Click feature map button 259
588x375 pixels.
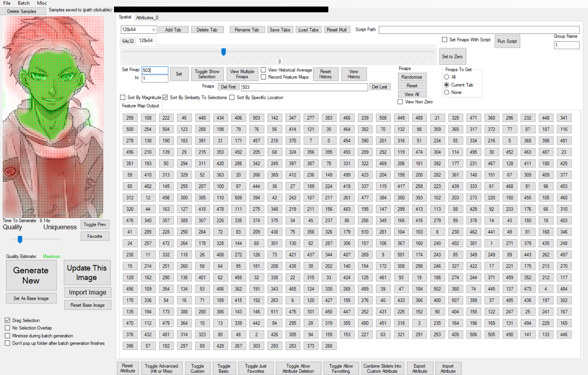[130, 118]
